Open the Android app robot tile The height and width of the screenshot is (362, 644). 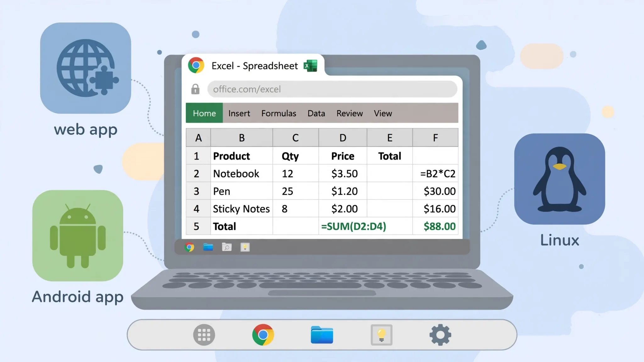(x=78, y=236)
